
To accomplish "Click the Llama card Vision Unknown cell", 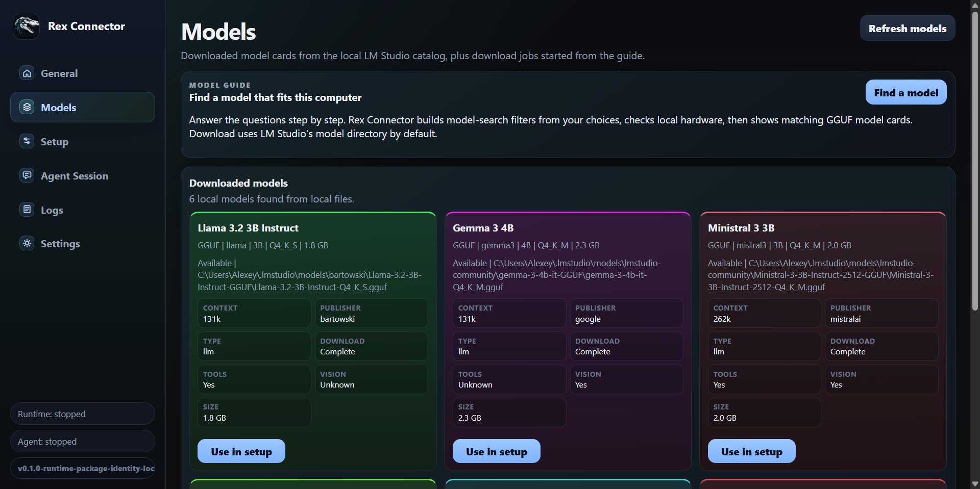I will click(x=372, y=379).
